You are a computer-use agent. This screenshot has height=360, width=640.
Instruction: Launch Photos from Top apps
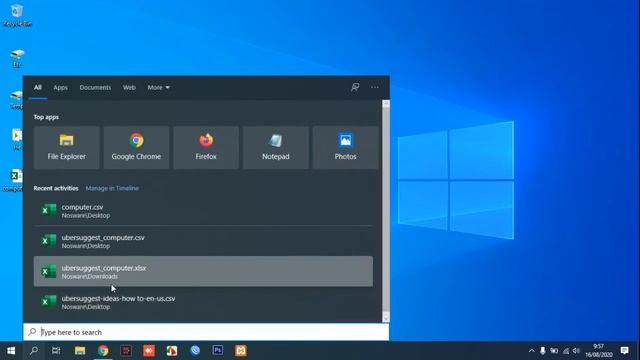click(x=345, y=147)
